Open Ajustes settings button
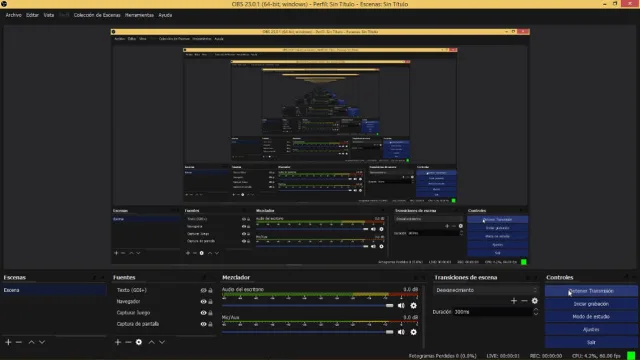The height and width of the screenshot is (360, 640). pos(591,329)
